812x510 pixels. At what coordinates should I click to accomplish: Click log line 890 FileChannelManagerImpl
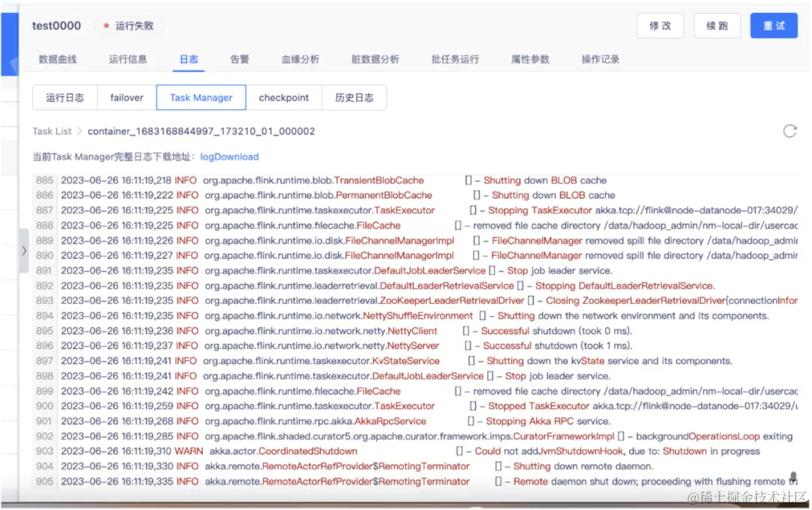[x=414, y=256]
